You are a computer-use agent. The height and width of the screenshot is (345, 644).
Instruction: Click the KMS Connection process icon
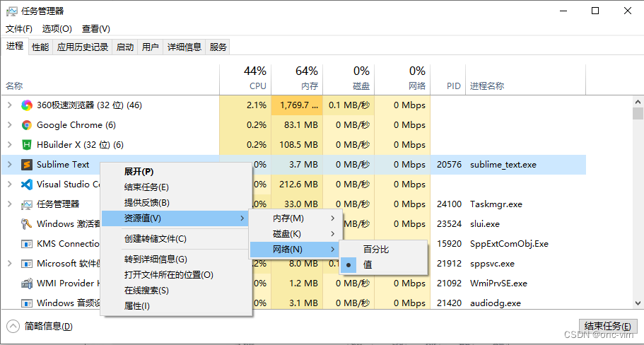[27, 244]
